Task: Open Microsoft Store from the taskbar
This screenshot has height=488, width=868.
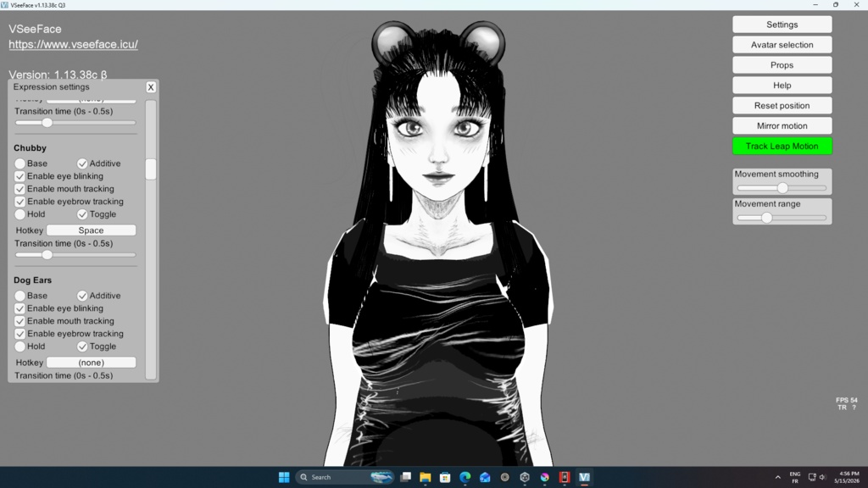Action: (x=445, y=477)
